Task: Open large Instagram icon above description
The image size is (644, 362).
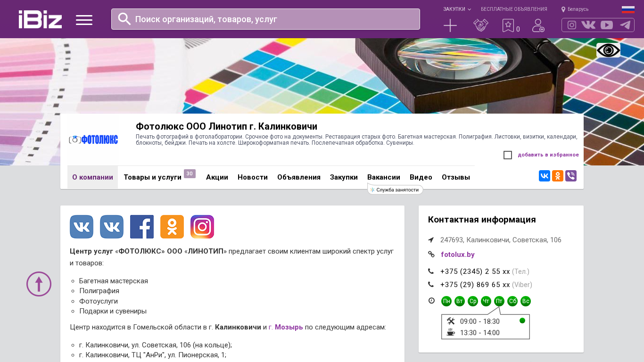Action: pos(202,227)
